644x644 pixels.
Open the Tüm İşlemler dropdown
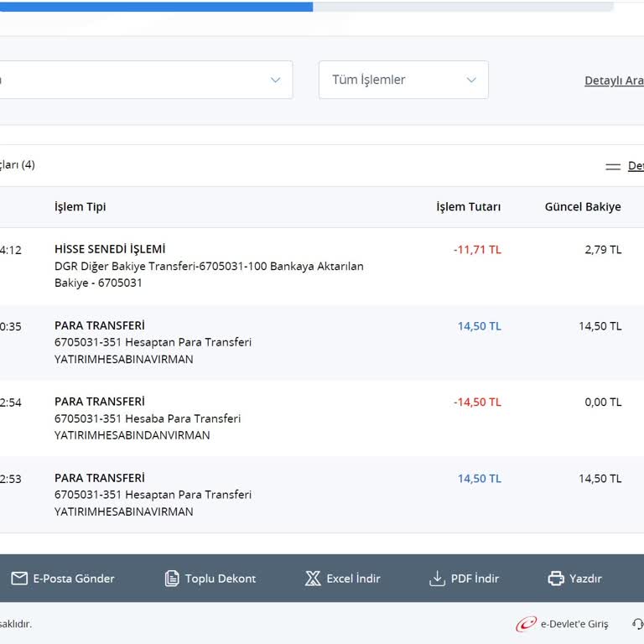(403, 80)
